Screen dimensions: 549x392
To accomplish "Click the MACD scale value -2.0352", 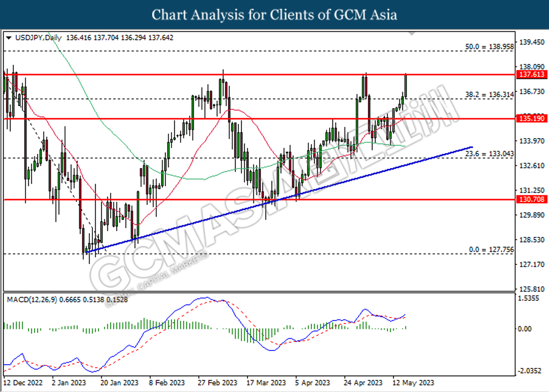I will coord(529,371).
